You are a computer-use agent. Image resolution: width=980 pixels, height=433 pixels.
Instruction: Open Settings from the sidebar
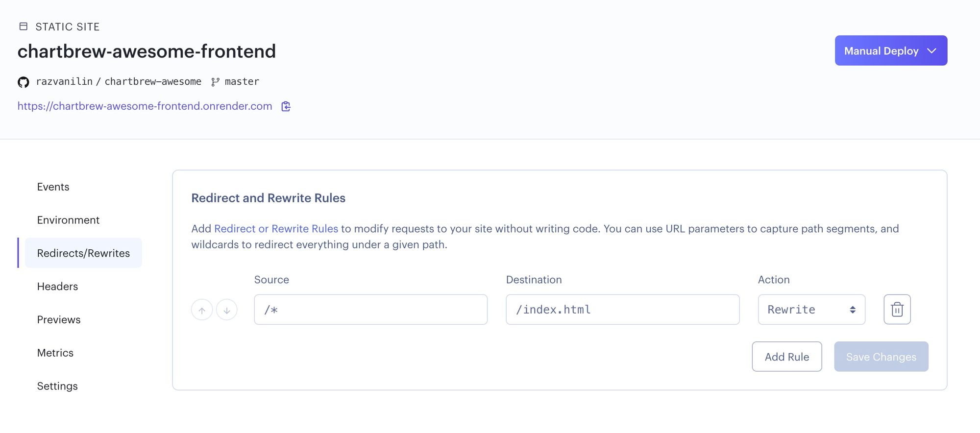[57, 386]
